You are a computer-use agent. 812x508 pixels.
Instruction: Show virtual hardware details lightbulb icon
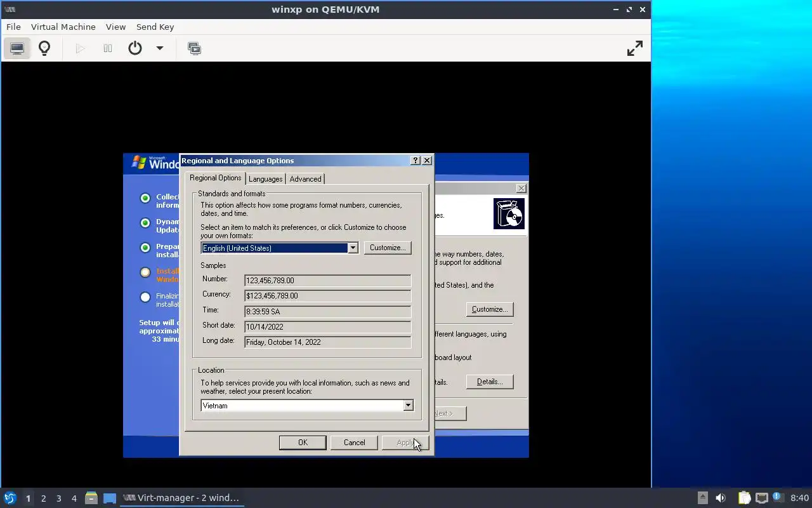pyautogui.click(x=44, y=48)
